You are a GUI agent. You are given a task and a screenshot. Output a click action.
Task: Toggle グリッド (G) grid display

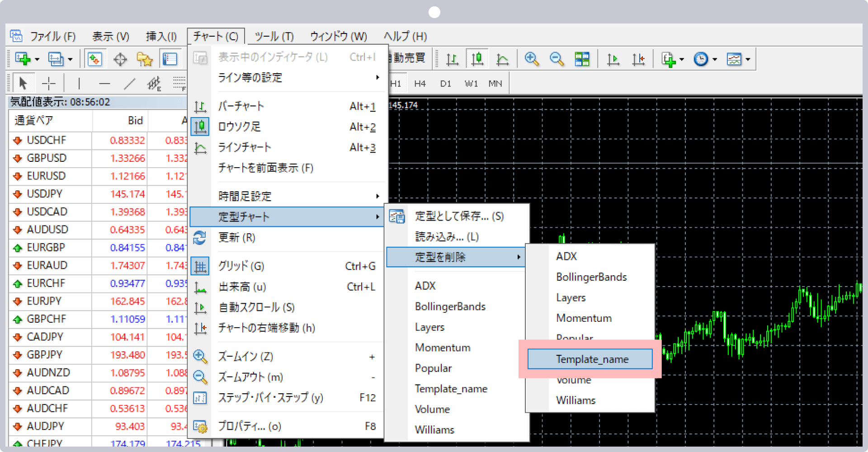pos(241,266)
